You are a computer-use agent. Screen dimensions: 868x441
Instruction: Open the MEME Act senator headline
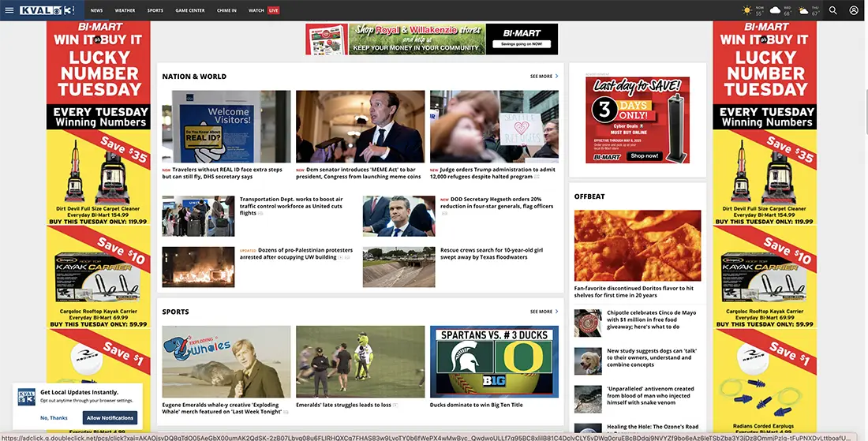(359, 174)
